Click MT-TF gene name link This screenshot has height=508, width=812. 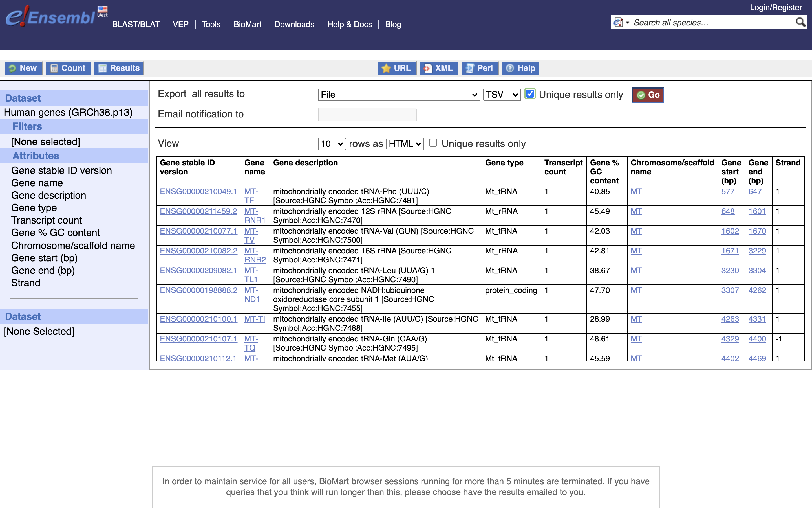(x=251, y=196)
